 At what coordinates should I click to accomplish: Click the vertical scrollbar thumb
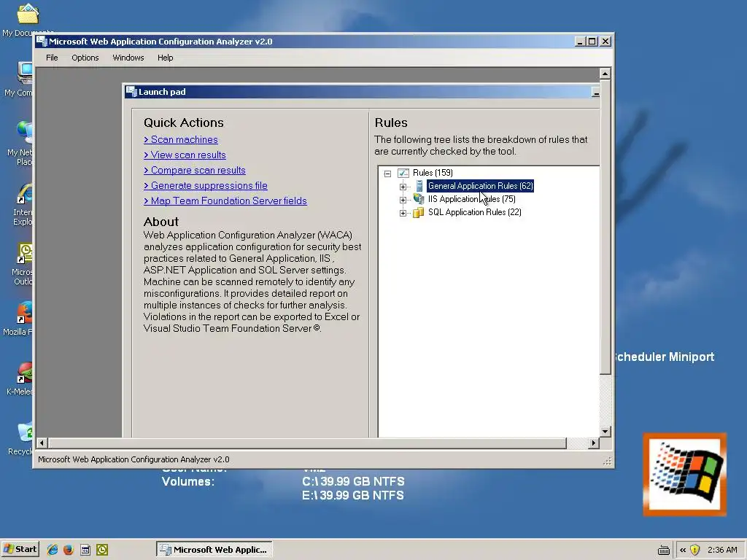[x=605, y=227]
